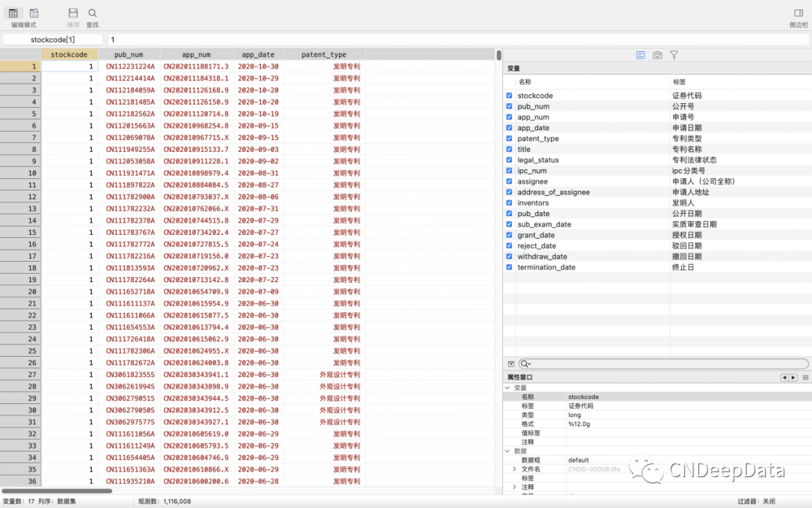This screenshot has height=508, width=812.
Task: Collapse the 数据 section in properties
Action: (x=507, y=451)
